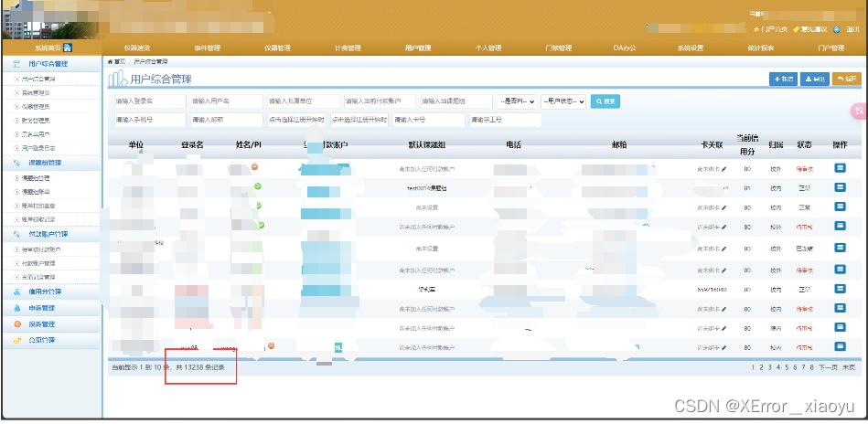
Task: Go to 门户首页 star link
Action: (771, 29)
